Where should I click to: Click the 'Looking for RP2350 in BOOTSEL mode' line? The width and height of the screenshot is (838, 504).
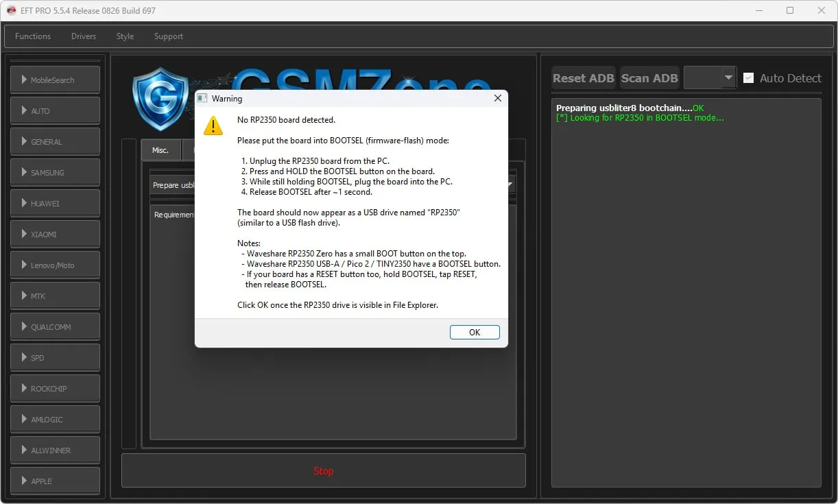click(640, 118)
